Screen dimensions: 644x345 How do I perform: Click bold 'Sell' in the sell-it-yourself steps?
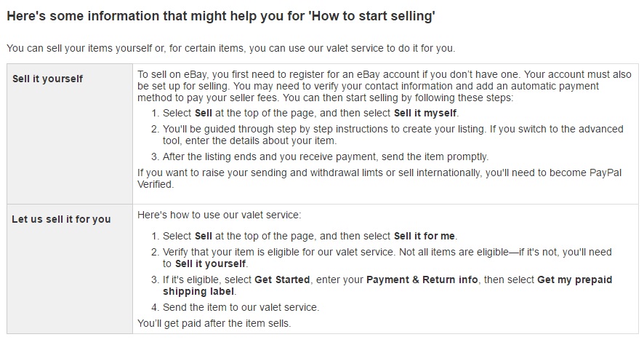click(x=204, y=114)
